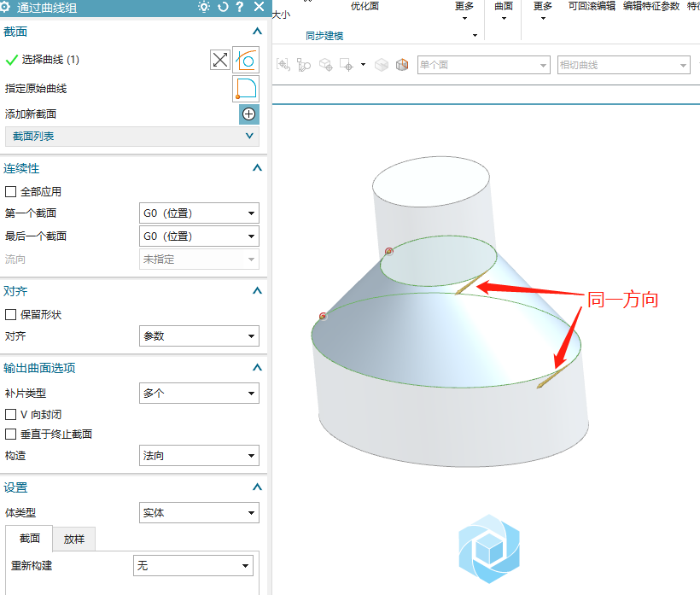Open the 相切曲线 curve rule dropdown
The width and height of the screenshot is (700, 595).
(624, 65)
